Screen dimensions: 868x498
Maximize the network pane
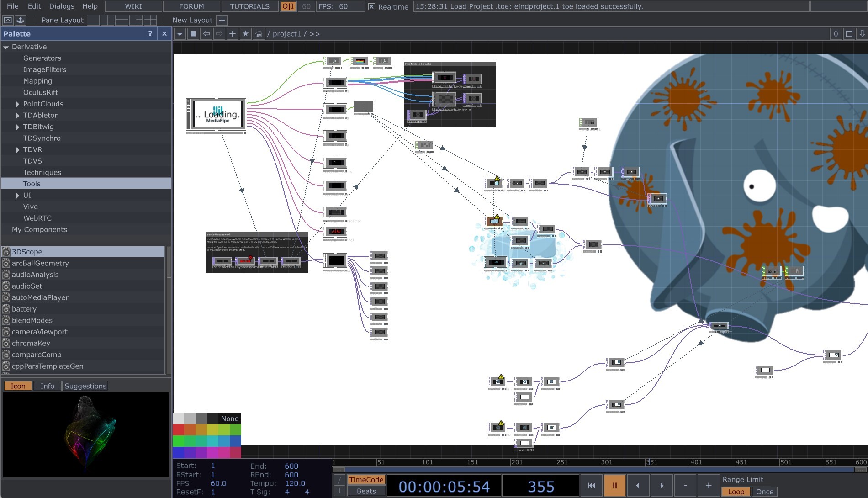[x=849, y=34]
